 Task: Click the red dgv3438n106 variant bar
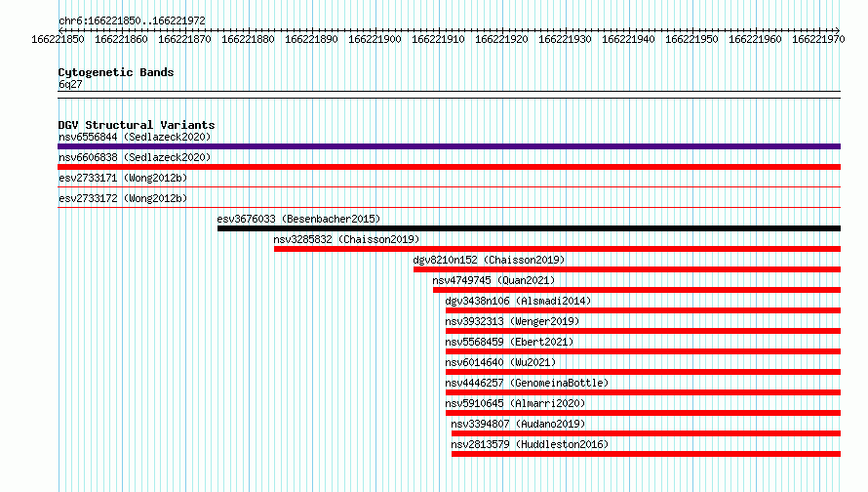click(644, 310)
